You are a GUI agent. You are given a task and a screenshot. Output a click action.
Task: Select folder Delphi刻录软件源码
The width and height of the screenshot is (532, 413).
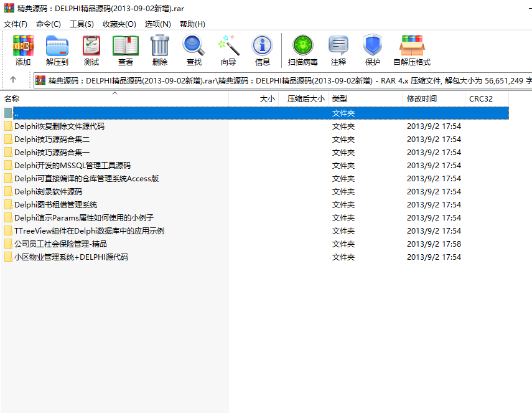tap(49, 192)
